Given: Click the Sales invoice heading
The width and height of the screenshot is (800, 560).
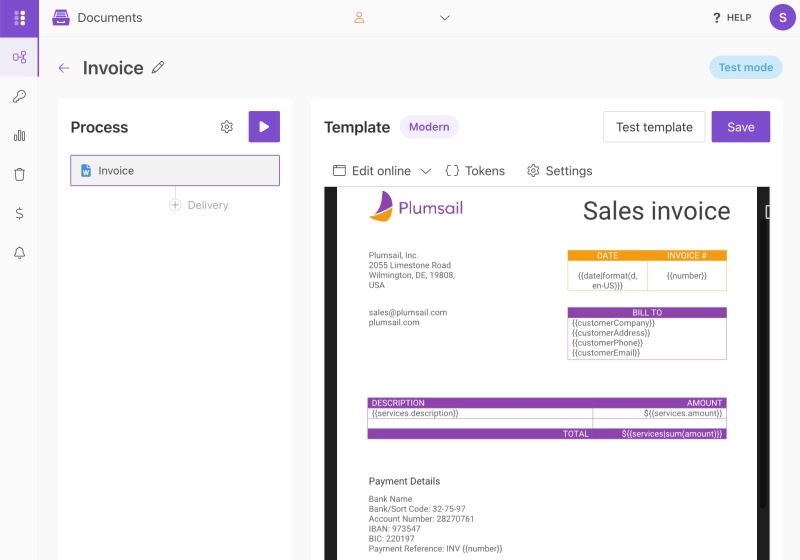Looking at the screenshot, I should click(x=657, y=211).
